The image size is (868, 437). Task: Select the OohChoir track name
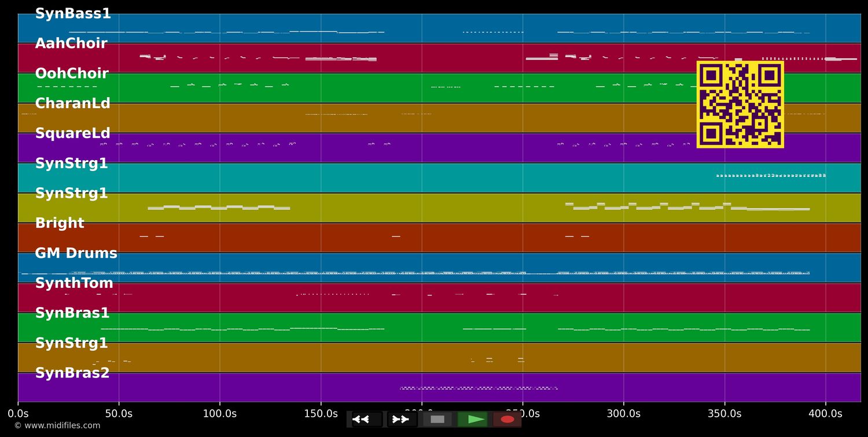click(72, 73)
